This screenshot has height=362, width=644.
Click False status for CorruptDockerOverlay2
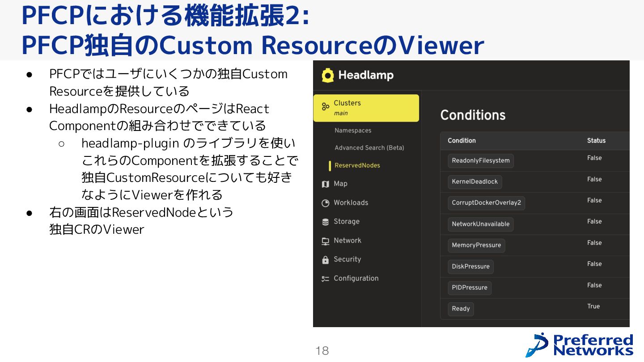tap(594, 200)
